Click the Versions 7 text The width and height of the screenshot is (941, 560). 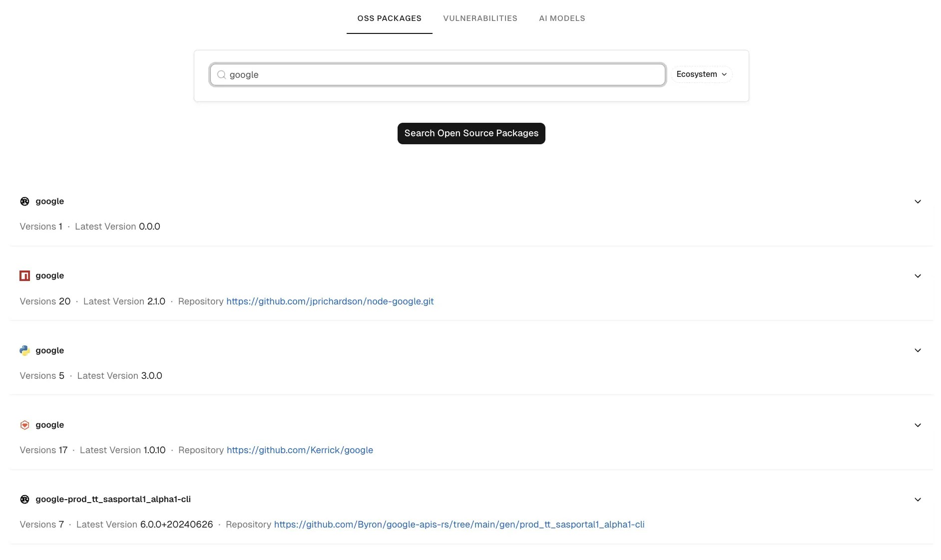point(42,525)
